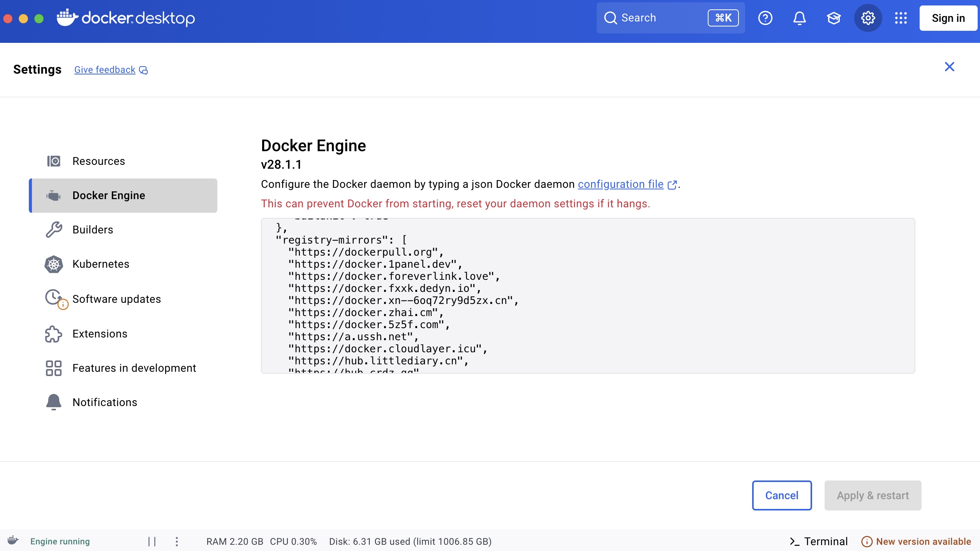Click New version available in status bar
This screenshot has width=980, height=551.
point(922,541)
